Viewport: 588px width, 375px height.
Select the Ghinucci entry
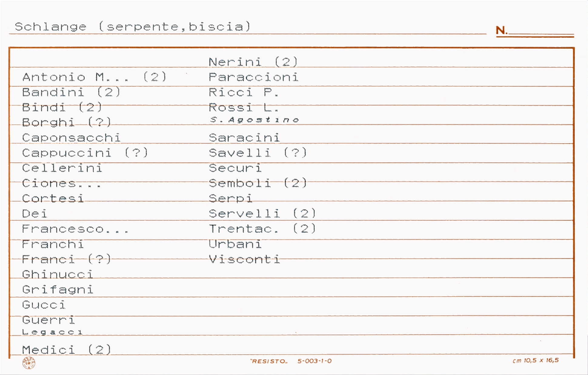coord(58,274)
